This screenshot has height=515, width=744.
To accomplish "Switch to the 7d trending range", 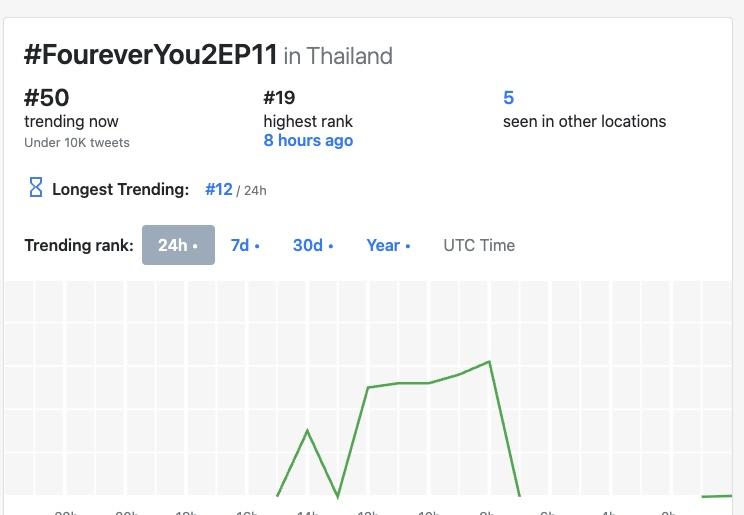I will [x=245, y=245].
